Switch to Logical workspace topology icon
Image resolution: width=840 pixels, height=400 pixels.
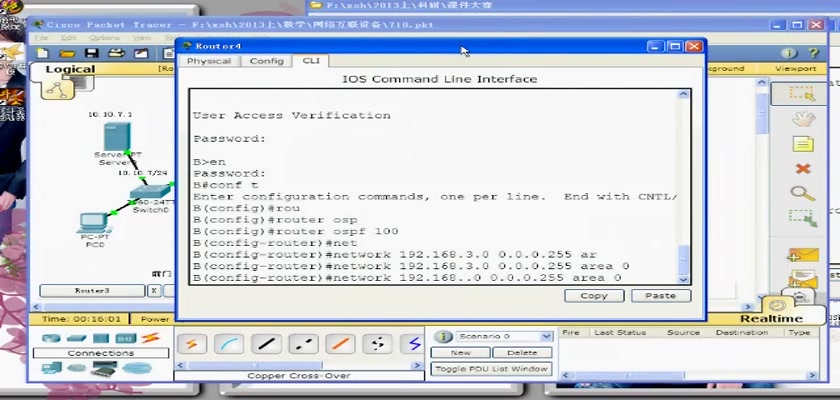click(57, 90)
